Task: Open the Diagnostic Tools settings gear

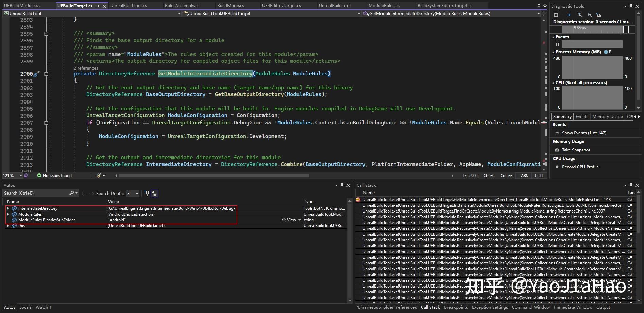Action: pyautogui.click(x=556, y=15)
